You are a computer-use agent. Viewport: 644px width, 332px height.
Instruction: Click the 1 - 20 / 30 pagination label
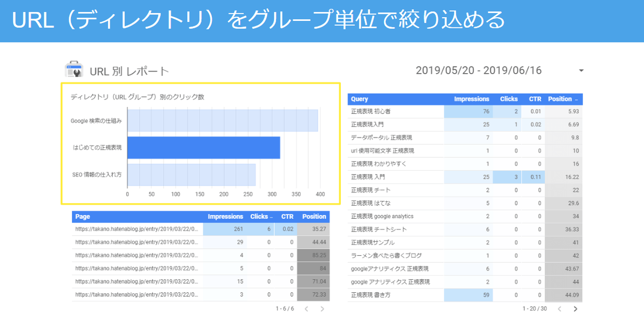535,309
